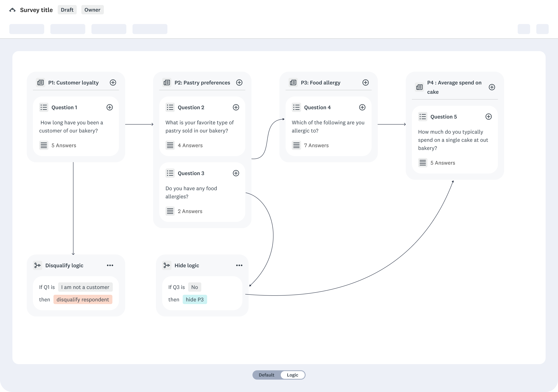Click plus icon on P1: Customer loyalty

point(113,83)
